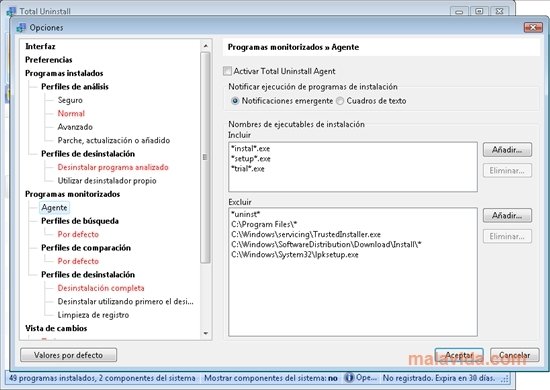Open the Interfaz options section
This screenshot has height=390, width=550.
[x=40, y=46]
